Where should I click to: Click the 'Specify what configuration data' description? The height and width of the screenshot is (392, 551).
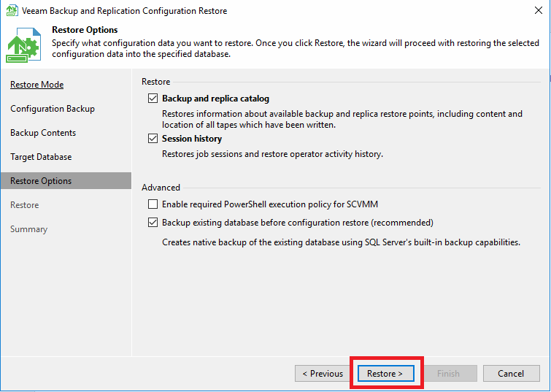click(296, 48)
